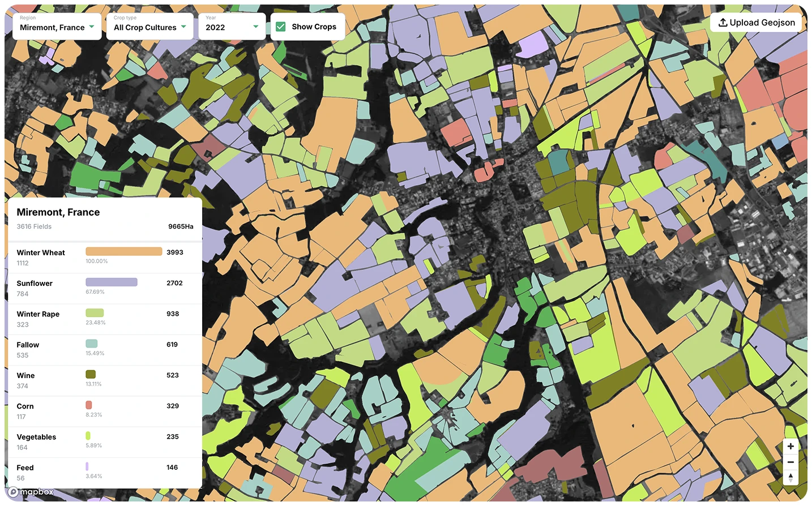Click the orange Winter Wheat bar
This screenshot has width=812, height=506.
(124, 251)
